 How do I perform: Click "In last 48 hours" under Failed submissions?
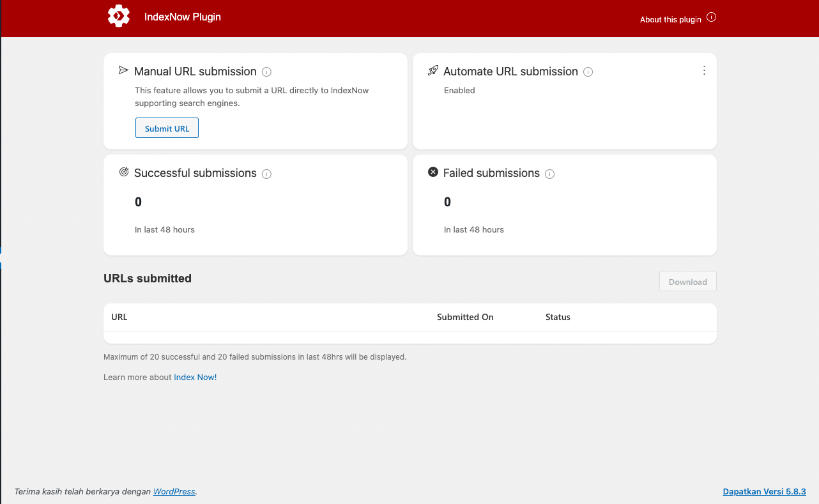474,230
